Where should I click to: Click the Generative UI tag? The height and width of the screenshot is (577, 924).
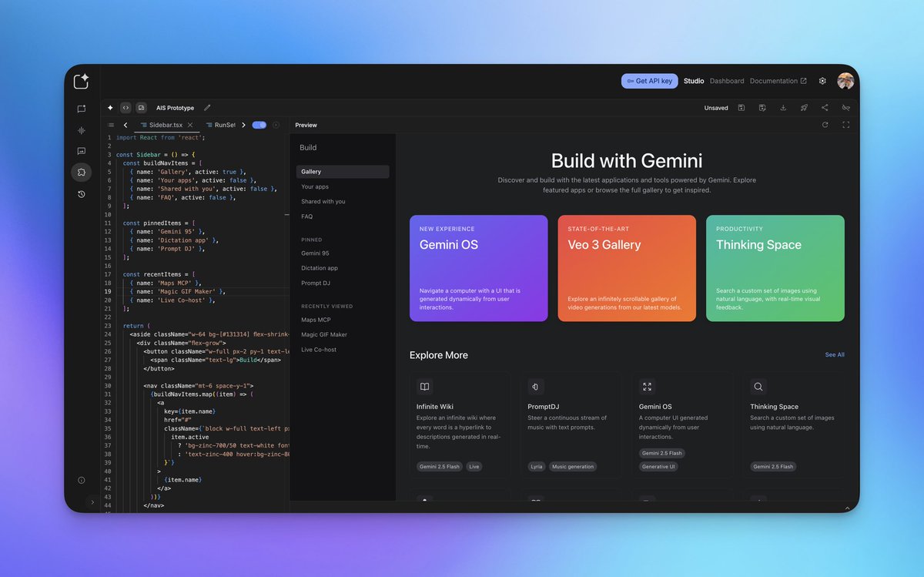tap(658, 467)
